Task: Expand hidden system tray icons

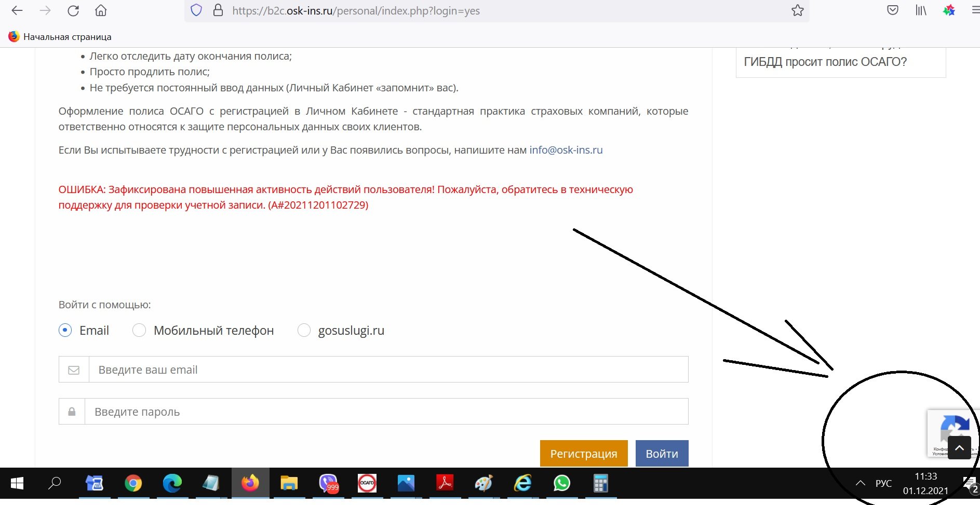Action: (x=860, y=483)
